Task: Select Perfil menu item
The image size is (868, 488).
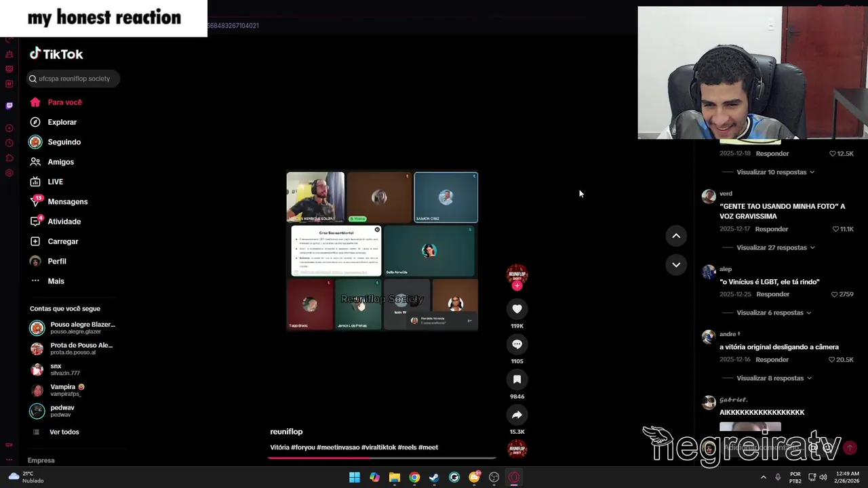Action: point(57,262)
